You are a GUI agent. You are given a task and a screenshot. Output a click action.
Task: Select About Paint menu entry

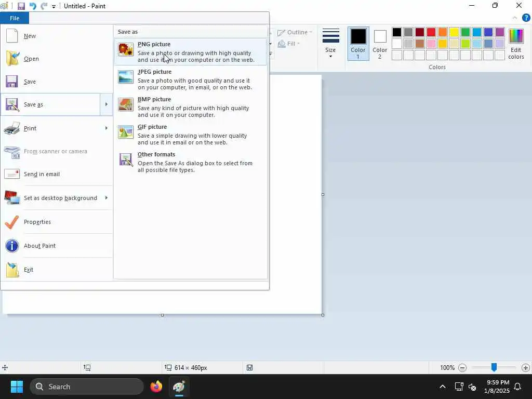tap(56, 246)
